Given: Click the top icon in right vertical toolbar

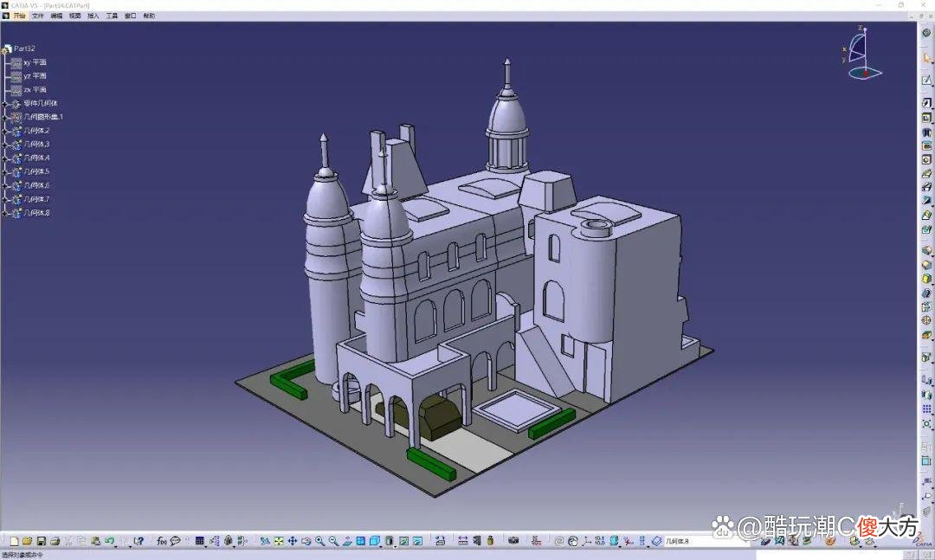Looking at the screenshot, I should 926,33.
